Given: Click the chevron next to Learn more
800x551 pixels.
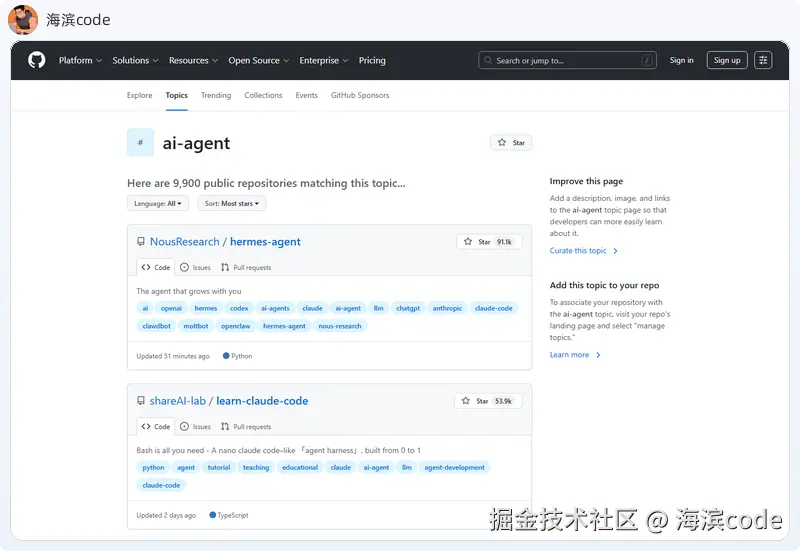Looking at the screenshot, I should (598, 355).
